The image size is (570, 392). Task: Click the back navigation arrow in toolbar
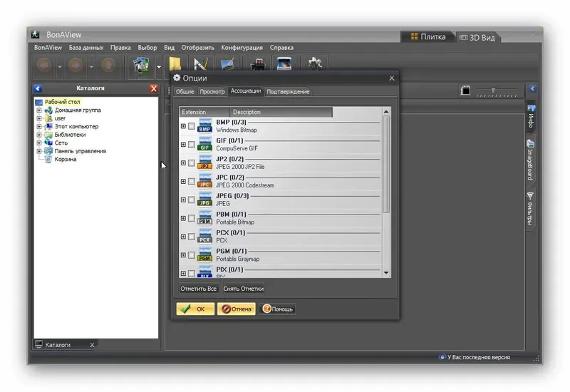pyautogui.click(x=44, y=66)
